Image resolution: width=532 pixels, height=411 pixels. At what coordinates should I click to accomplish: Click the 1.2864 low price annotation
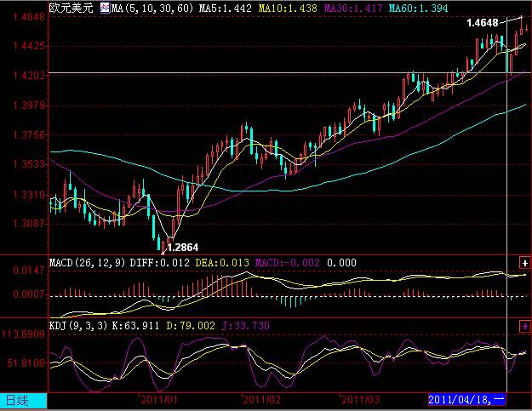(x=183, y=248)
